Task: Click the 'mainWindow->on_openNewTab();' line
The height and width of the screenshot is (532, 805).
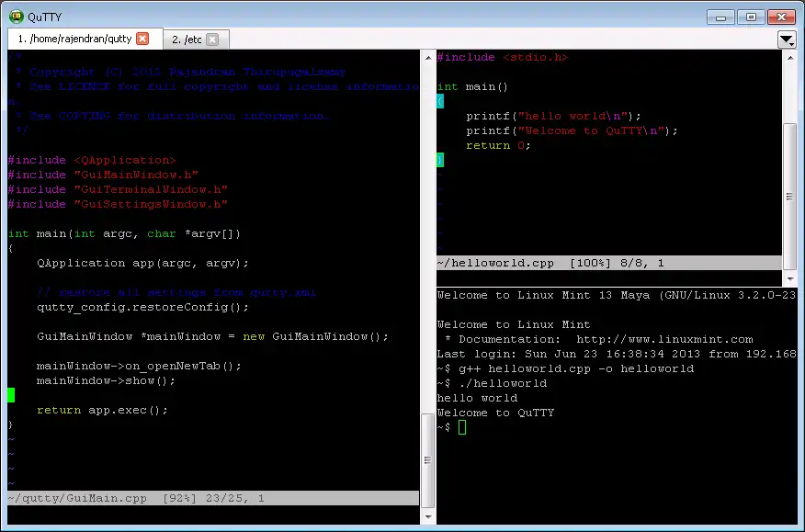Action: pos(139,366)
